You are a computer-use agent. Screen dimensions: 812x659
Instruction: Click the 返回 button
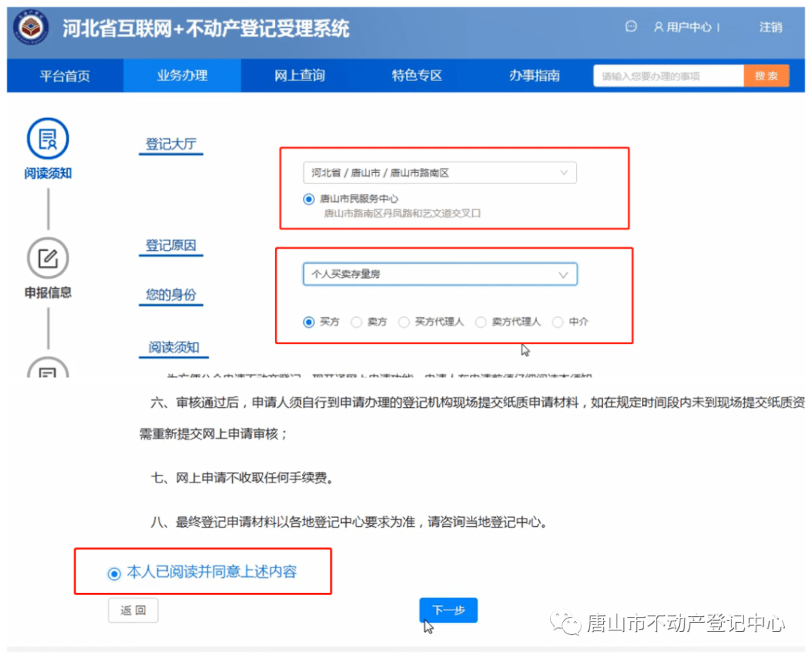click(x=133, y=610)
